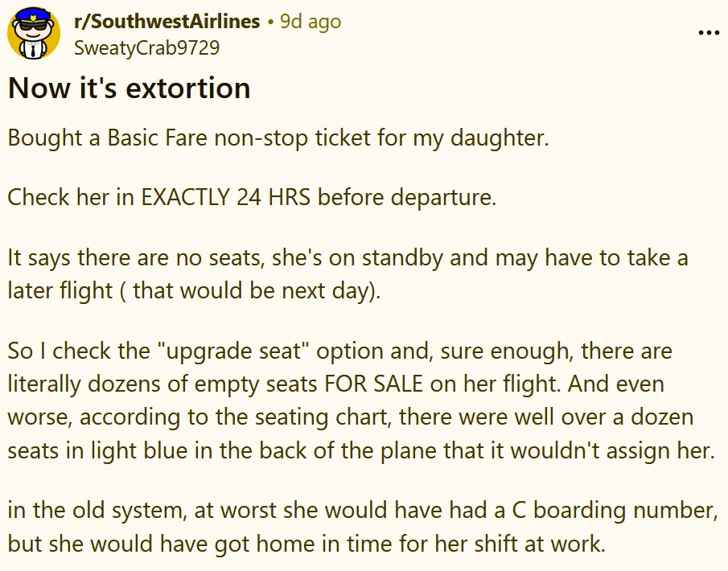Click the r/SouthwestAirlines pilot avatar icon
728x571 pixels.
point(34,35)
